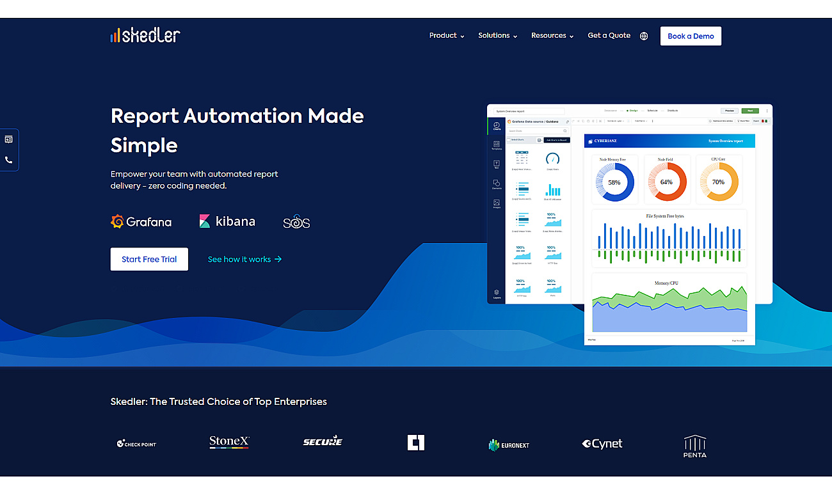Click the Kibana logo
This screenshot has height=504, width=832.
pyautogui.click(x=227, y=221)
